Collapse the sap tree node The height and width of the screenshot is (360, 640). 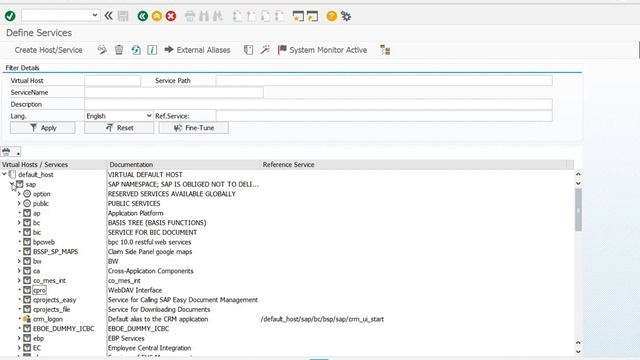pyautogui.click(x=12, y=184)
